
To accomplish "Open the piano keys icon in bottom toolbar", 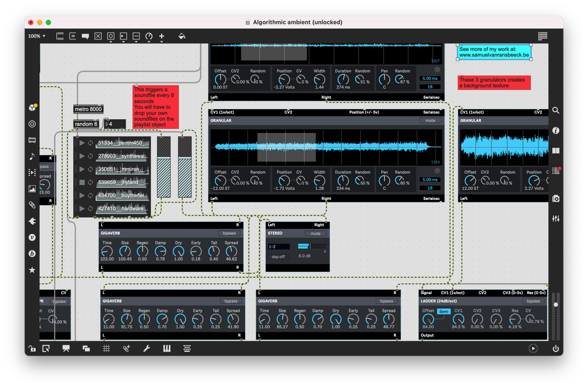I will pyautogui.click(x=167, y=348).
